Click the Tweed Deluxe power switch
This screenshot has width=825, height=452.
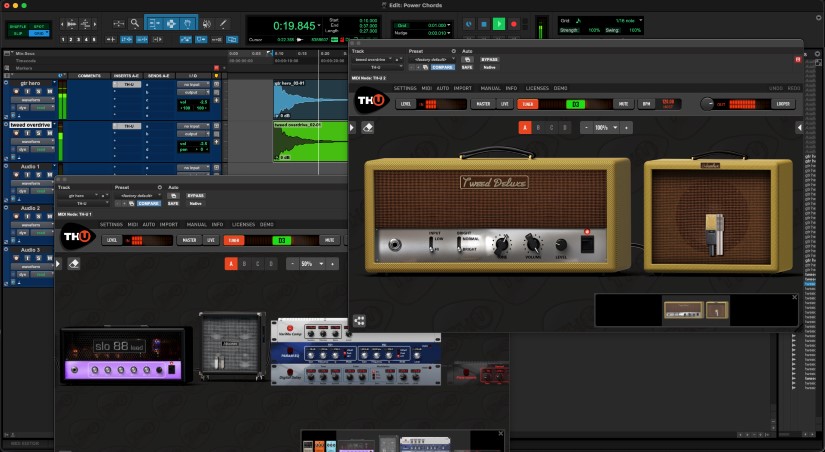587,244
